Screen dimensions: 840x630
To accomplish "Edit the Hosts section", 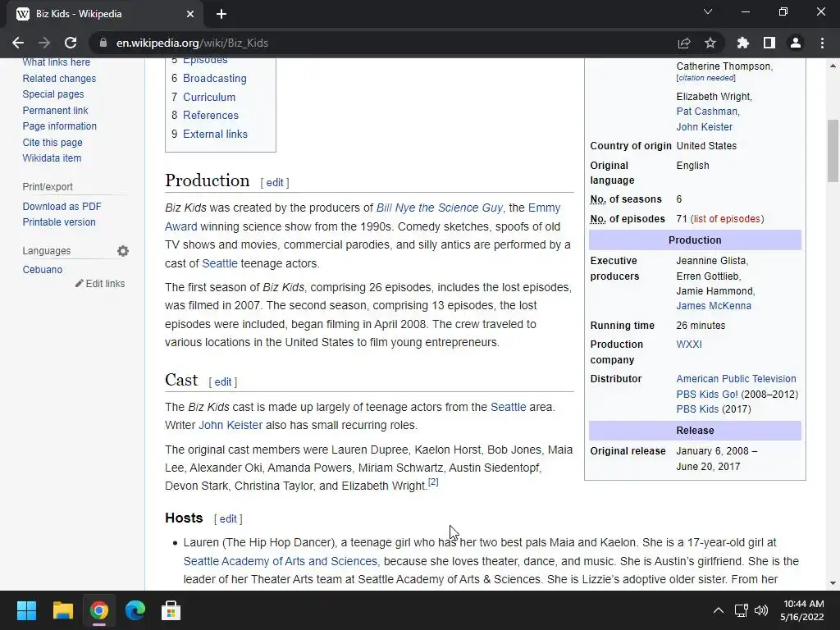I will click(228, 519).
